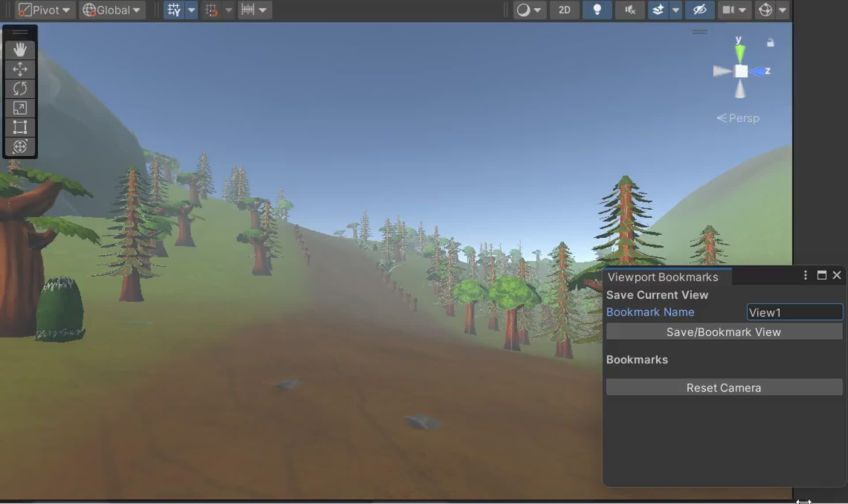The image size is (848, 504).
Task: Select the Rotate tool
Action: tap(20, 89)
